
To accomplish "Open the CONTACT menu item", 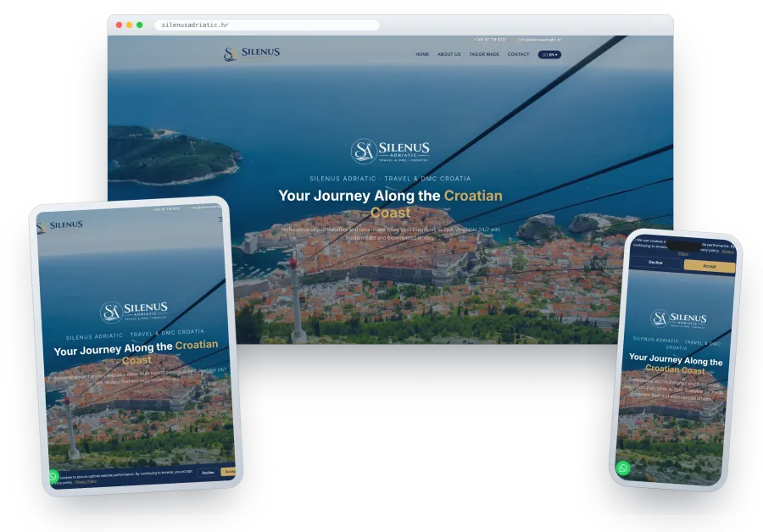I will pyautogui.click(x=518, y=54).
